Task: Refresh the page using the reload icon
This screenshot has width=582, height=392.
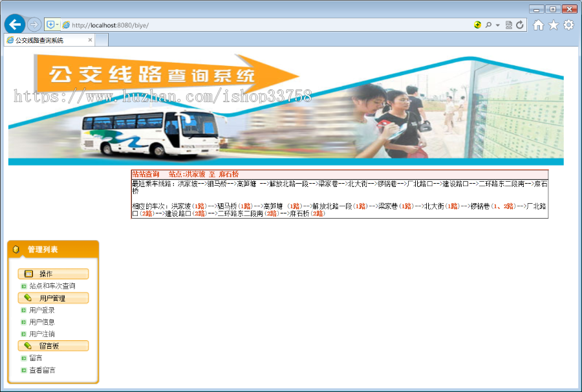Action: click(x=519, y=25)
